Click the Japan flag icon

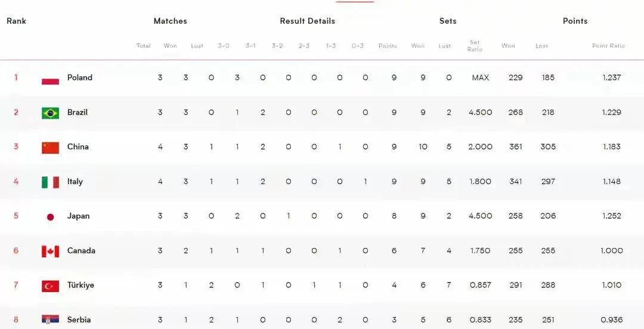coord(50,217)
